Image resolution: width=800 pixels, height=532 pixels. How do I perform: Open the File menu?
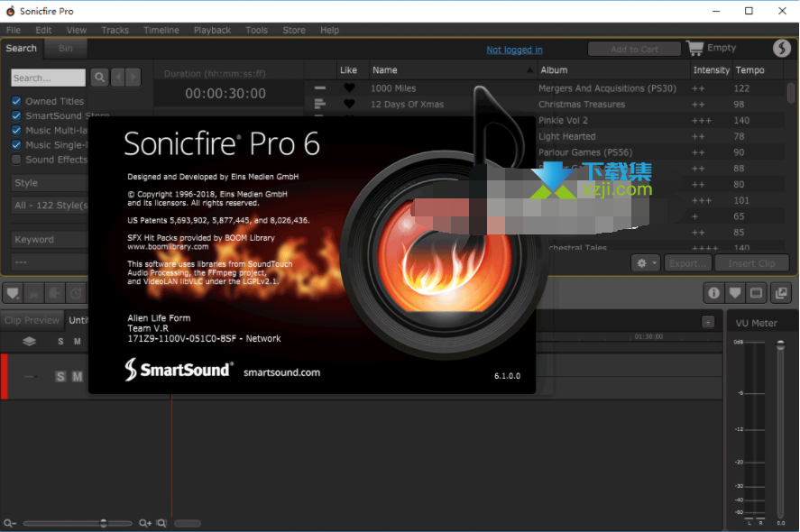click(x=14, y=30)
